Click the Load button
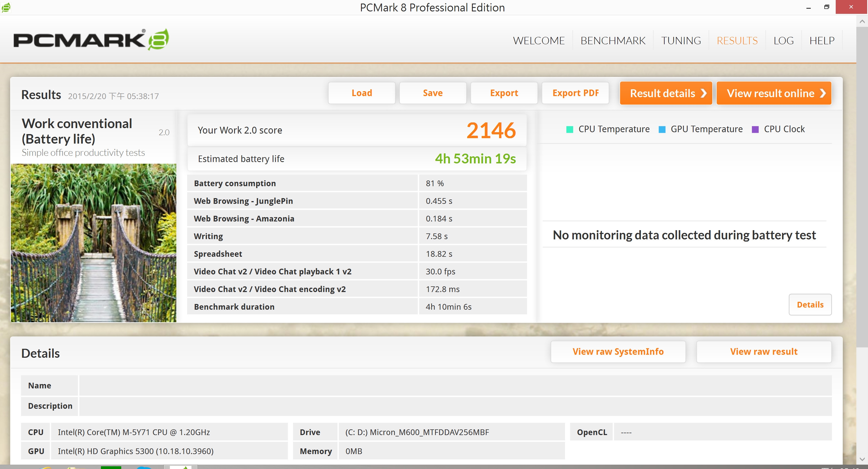Viewport: 868px width, 469px height. (362, 93)
